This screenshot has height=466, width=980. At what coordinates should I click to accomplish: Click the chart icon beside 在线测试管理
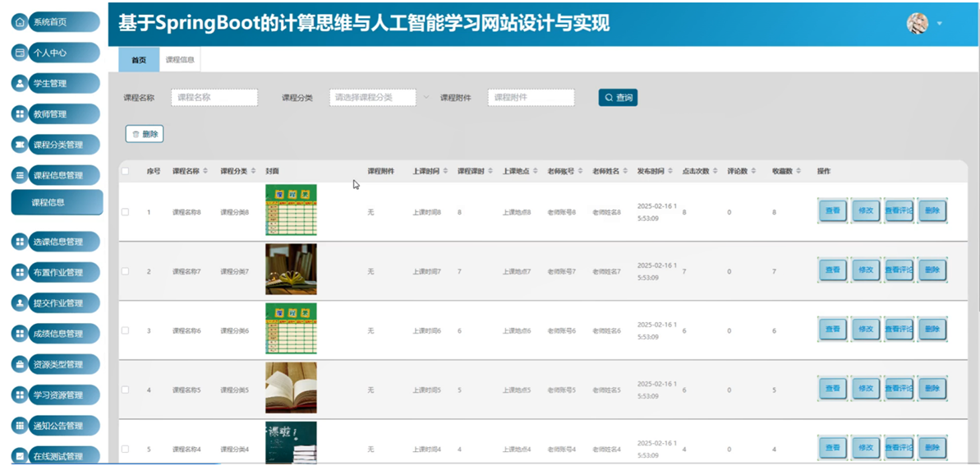coord(20,456)
